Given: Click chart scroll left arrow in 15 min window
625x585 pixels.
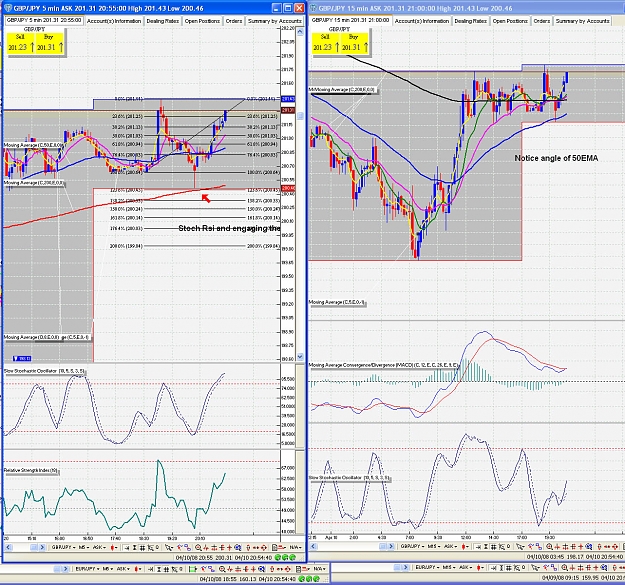Looking at the screenshot, I should (314, 546).
